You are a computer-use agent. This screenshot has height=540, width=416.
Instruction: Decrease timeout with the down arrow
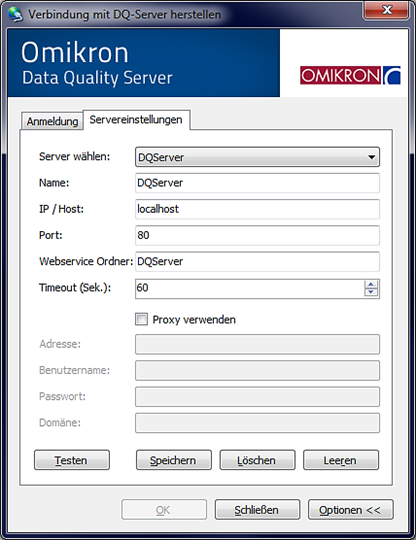(371, 292)
